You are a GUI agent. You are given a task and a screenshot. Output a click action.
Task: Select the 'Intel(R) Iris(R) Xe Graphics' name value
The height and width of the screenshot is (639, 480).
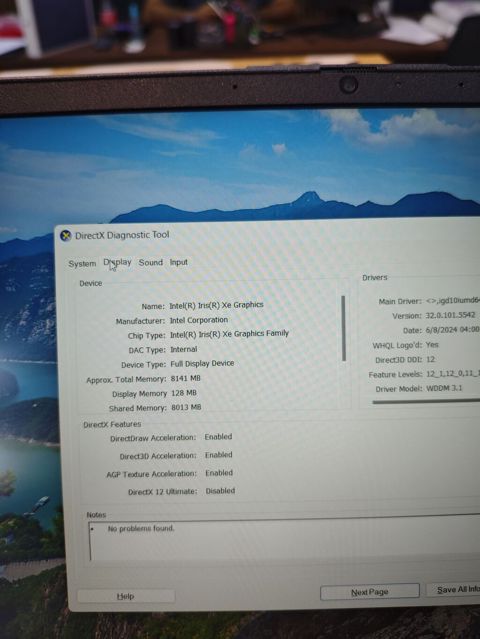click(216, 305)
